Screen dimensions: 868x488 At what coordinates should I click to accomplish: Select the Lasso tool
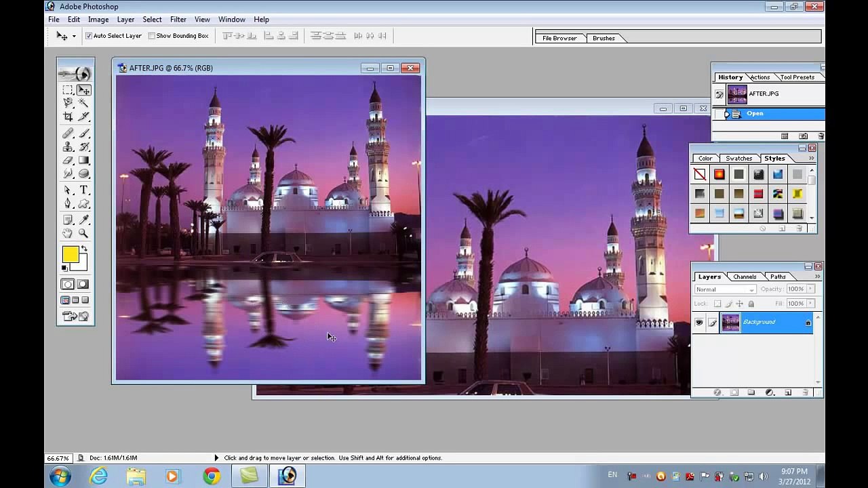(68, 102)
